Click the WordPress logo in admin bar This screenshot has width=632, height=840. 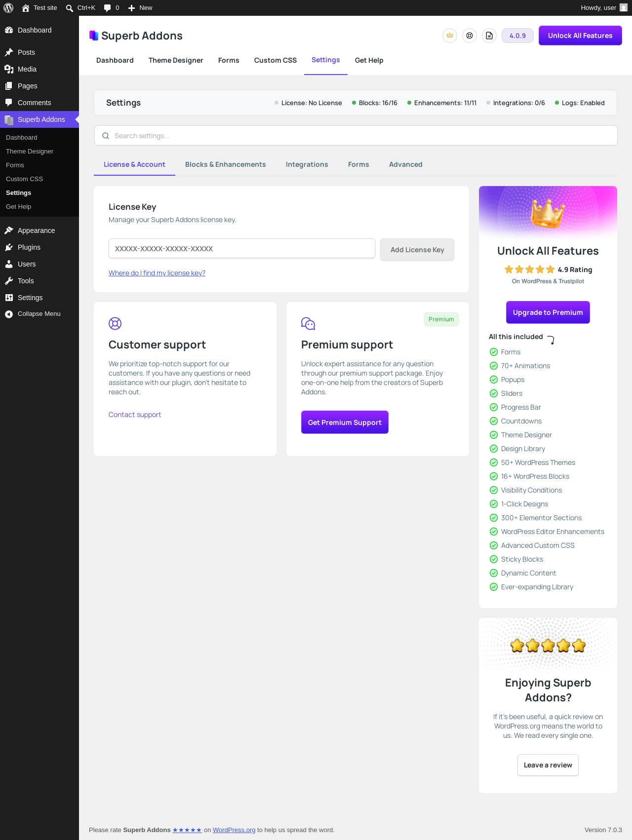click(x=8, y=8)
